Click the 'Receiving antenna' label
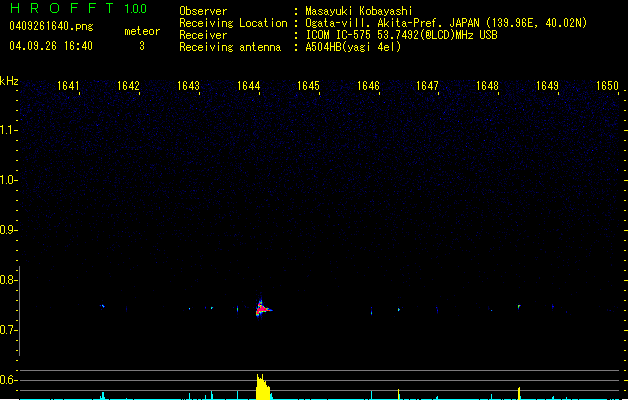 [230, 47]
